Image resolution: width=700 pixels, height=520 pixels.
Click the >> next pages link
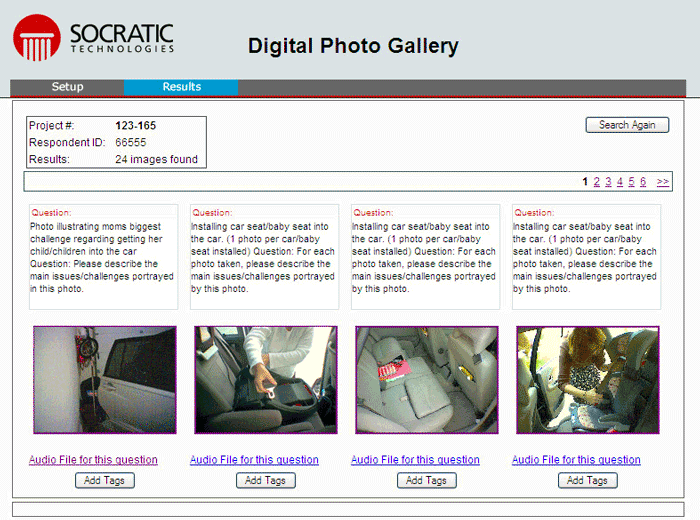[x=663, y=182]
